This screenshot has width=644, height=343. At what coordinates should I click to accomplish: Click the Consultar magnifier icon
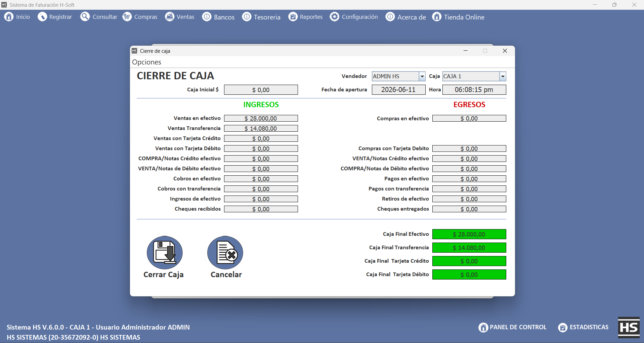point(85,16)
